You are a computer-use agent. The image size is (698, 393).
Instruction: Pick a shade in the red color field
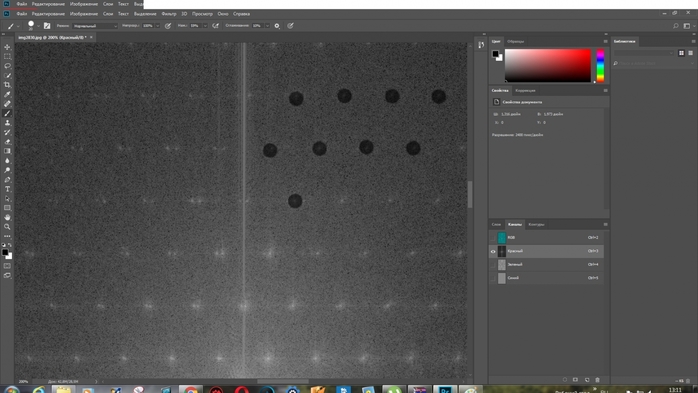548,66
